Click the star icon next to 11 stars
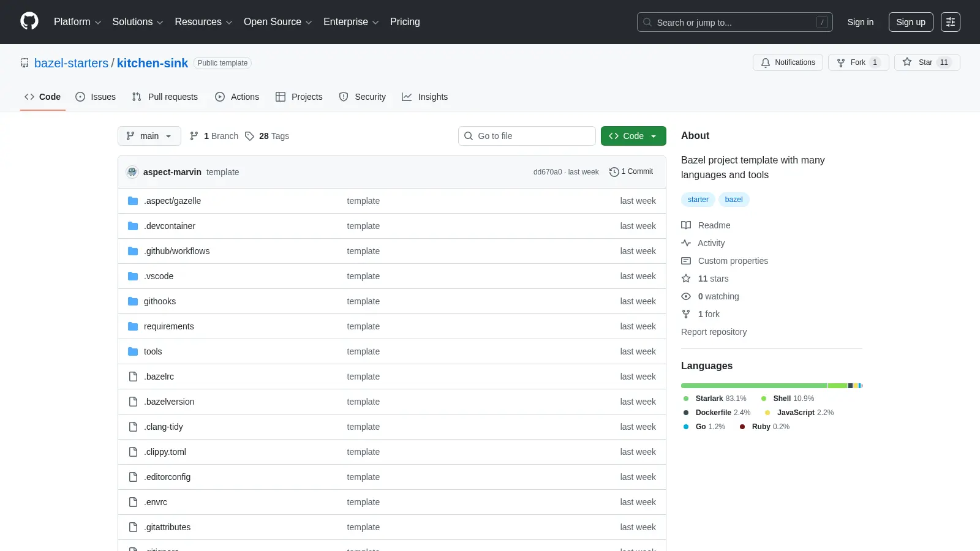This screenshot has height=551, width=980. (686, 279)
